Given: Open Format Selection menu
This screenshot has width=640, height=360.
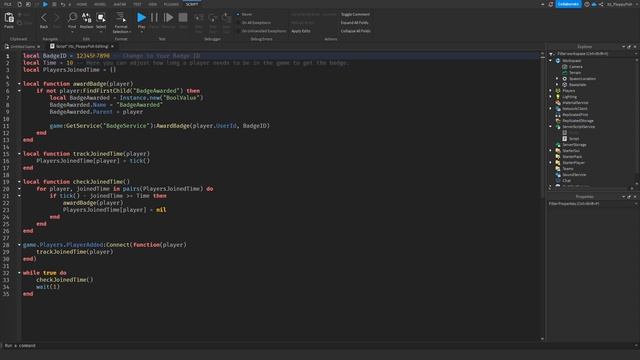Looking at the screenshot, I should (x=121, y=22).
